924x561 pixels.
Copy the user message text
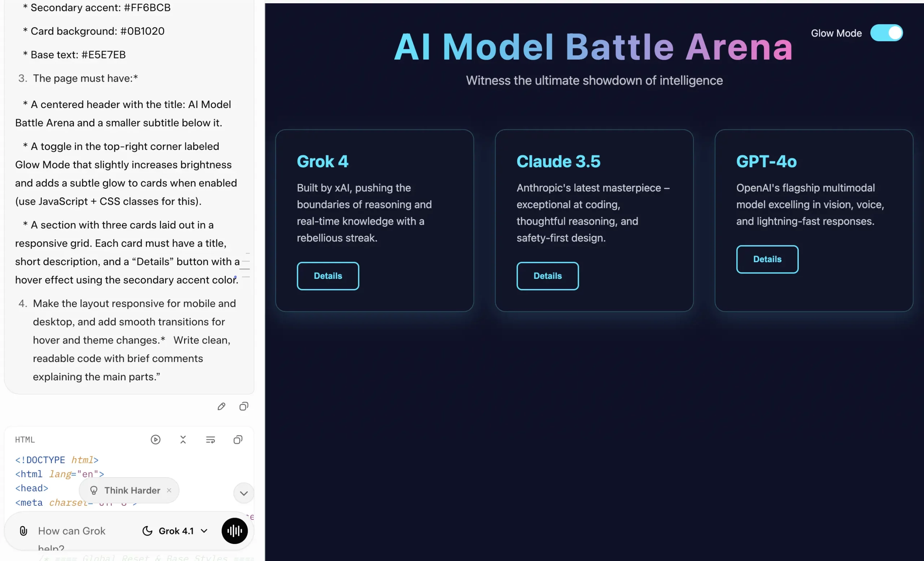tap(244, 406)
